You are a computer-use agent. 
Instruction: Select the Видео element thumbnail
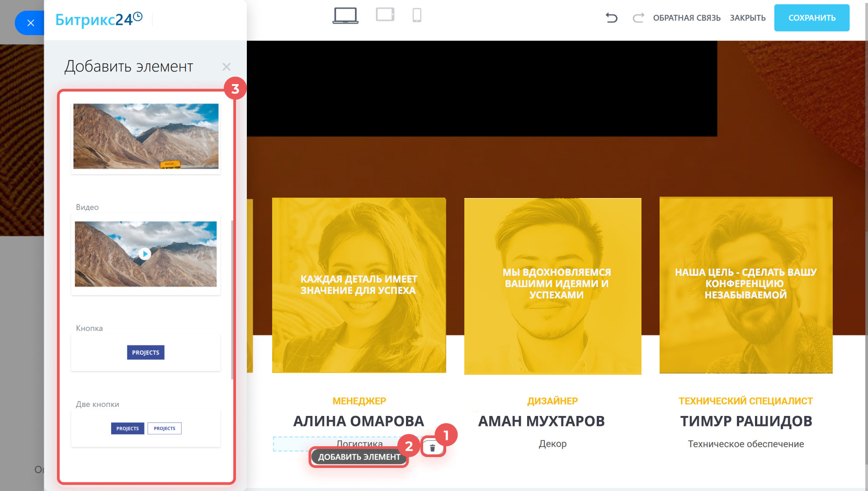(146, 254)
